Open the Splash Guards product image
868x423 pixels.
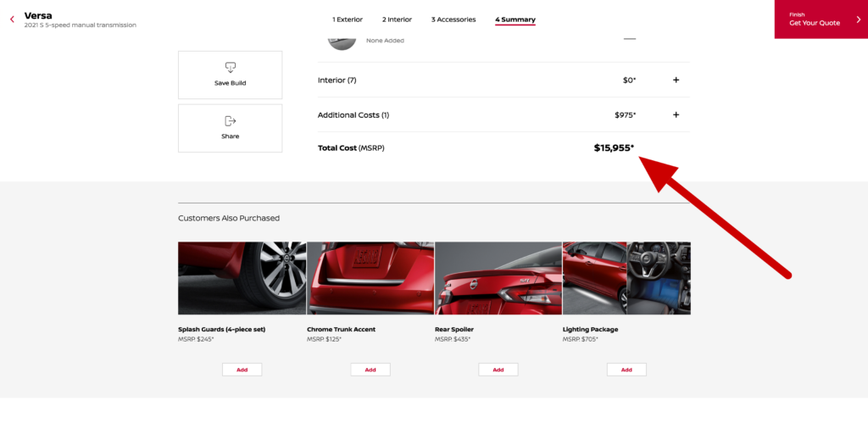[242, 278]
